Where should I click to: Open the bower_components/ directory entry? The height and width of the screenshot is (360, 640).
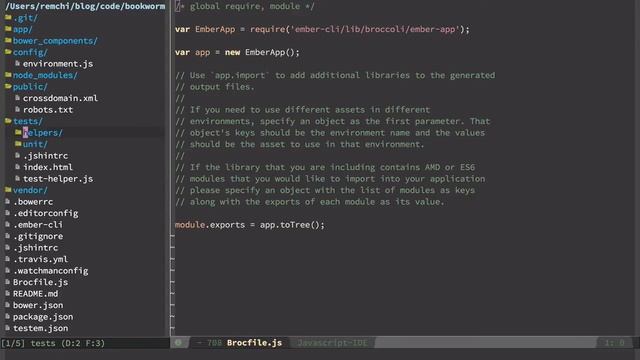point(55,41)
